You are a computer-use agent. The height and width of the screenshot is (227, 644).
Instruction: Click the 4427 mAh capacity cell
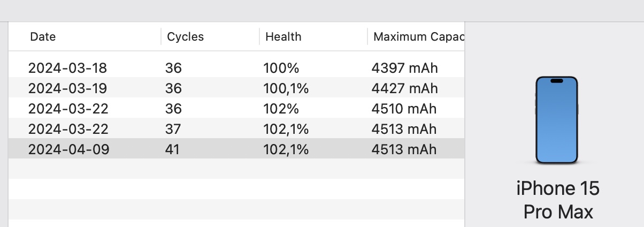[x=404, y=88]
